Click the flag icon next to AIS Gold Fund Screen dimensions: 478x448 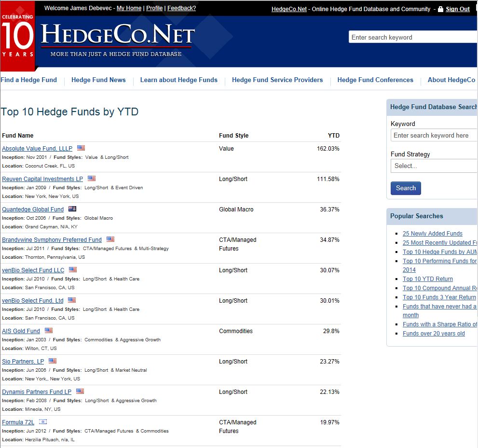(49, 331)
